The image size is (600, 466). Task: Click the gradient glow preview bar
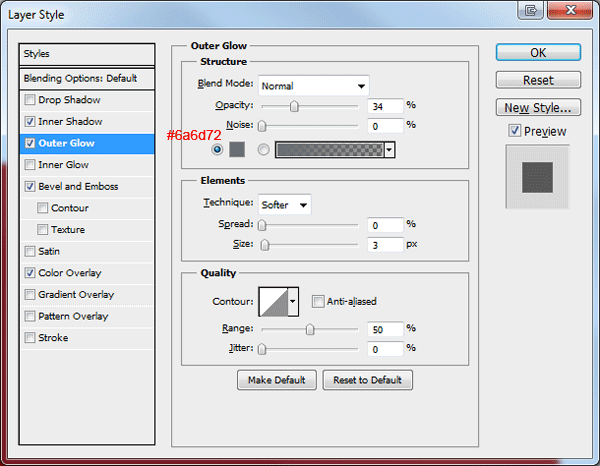(x=329, y=150)
